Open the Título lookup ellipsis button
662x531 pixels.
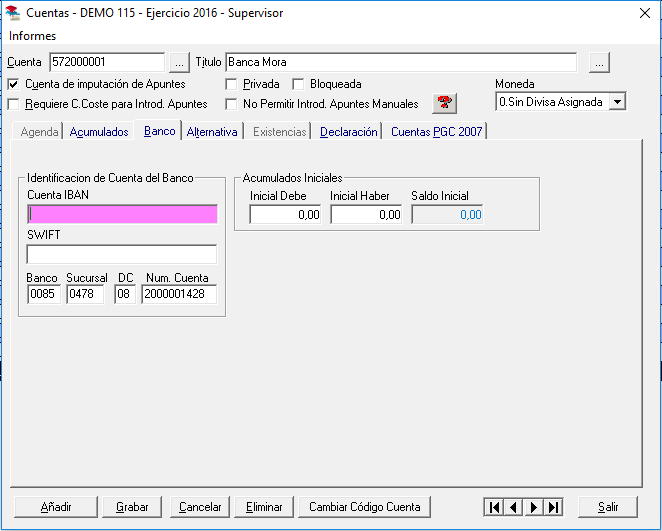[x=599, y=63]
